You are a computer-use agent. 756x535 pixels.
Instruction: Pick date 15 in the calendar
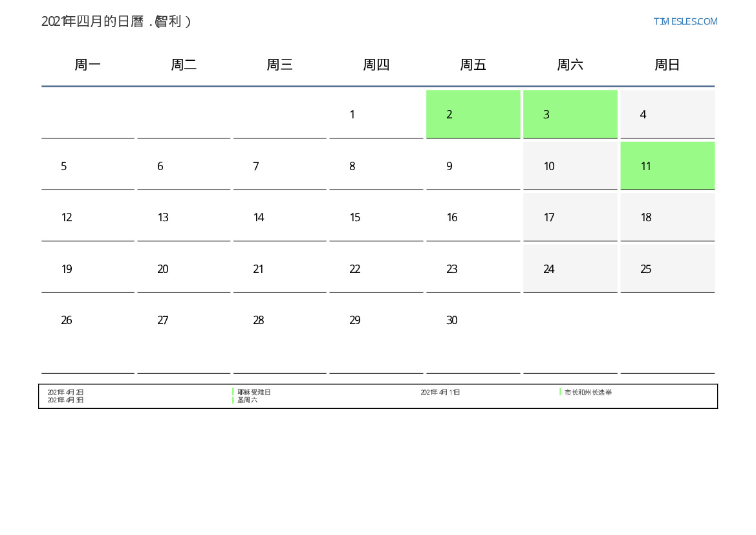coord(355,217)
